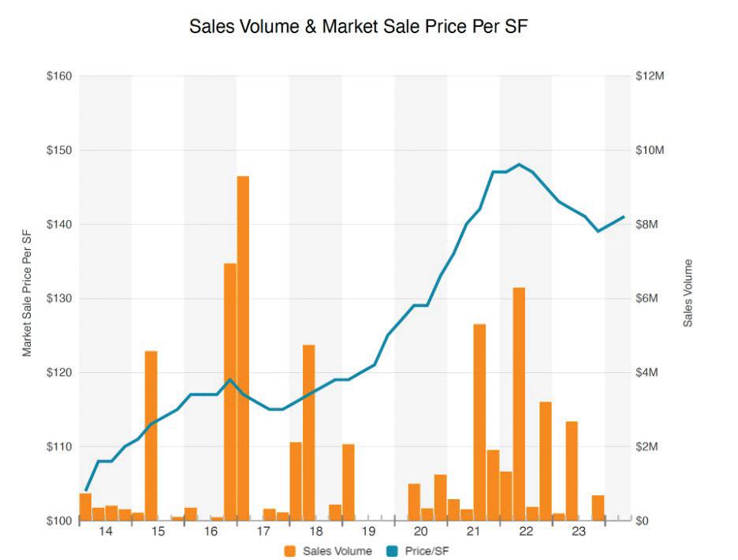Viewport: 738px width, 560px height.
Task: Click the late 2016 bar near $7M
Action: pyautogui.click(x=229, y=392)
